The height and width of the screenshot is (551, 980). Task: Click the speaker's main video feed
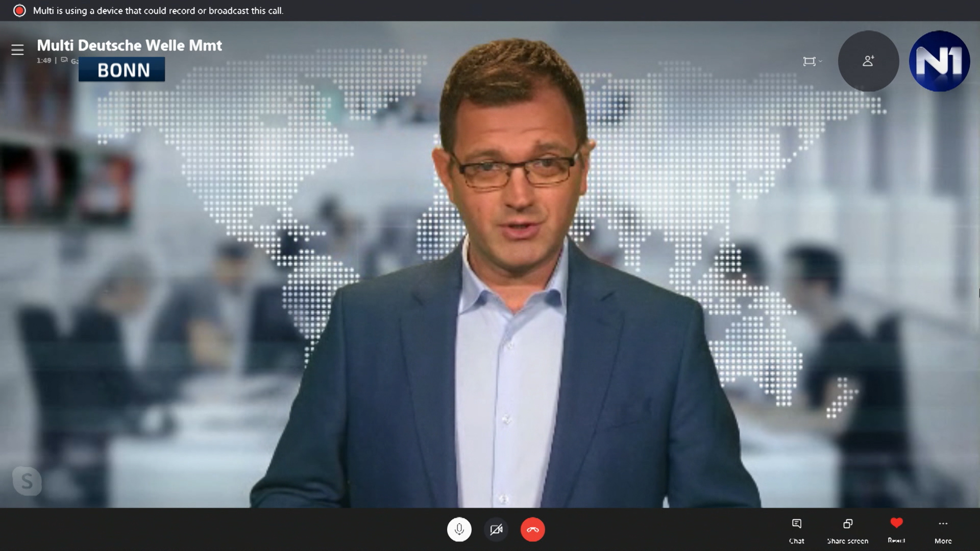click(x=510, y=306)
